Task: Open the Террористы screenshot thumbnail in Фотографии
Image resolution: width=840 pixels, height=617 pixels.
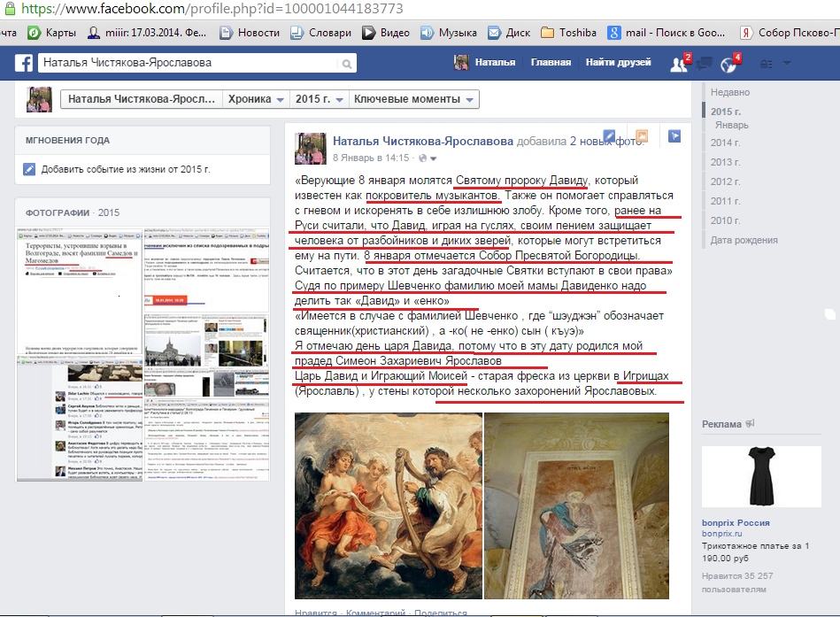Action: click(x=80, y=292)
